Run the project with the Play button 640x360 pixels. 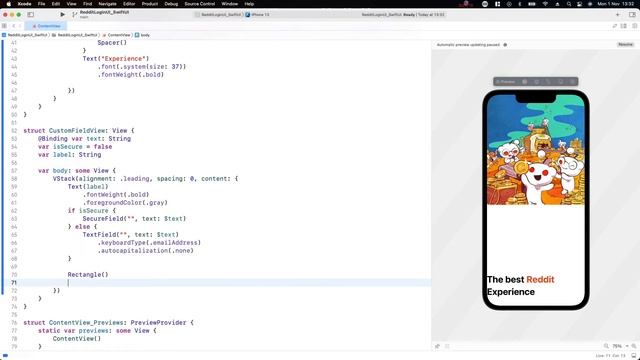point(62,14)
